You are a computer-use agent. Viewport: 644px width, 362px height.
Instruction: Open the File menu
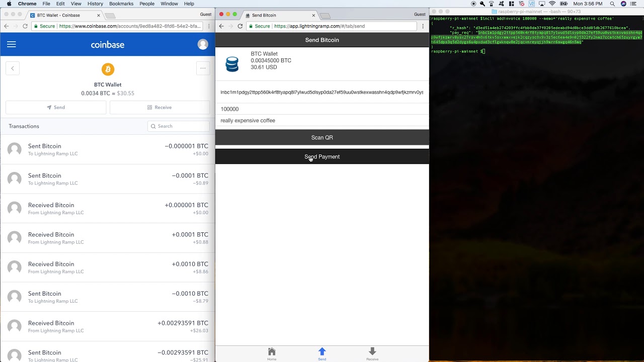pos(46,4)
